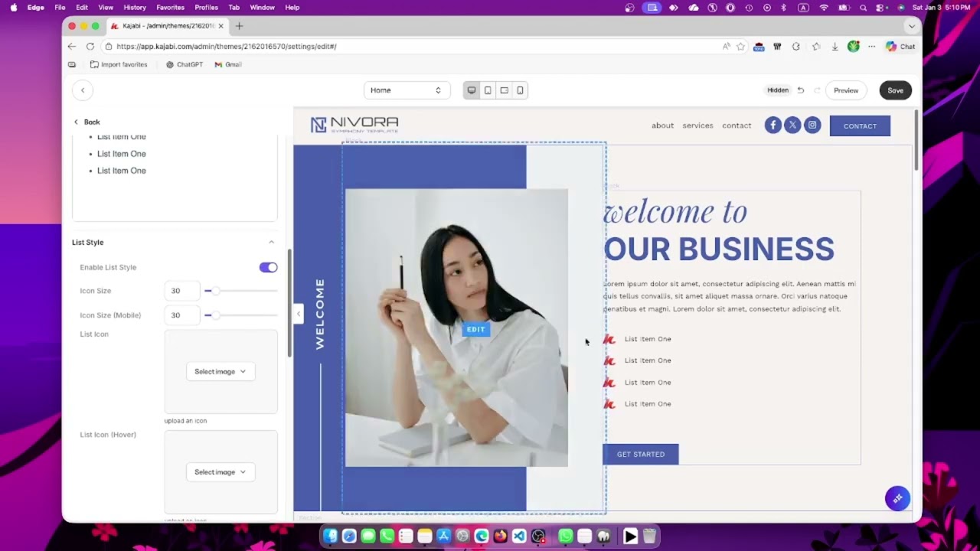This screenshot has width=980, height=551.
Task: Collapse the List Style section chevron
Action: (x=271, y=243)
